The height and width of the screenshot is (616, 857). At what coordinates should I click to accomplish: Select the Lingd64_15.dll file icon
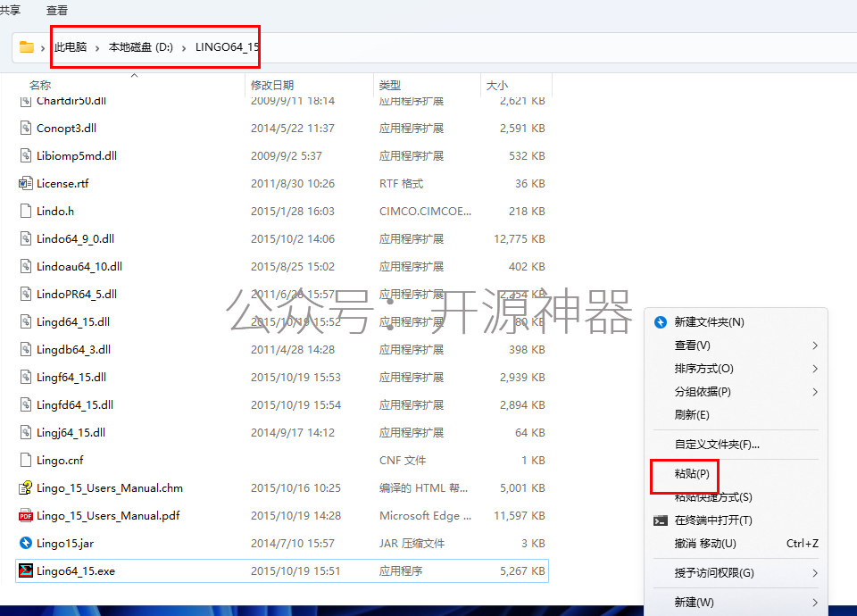[26, 321]
